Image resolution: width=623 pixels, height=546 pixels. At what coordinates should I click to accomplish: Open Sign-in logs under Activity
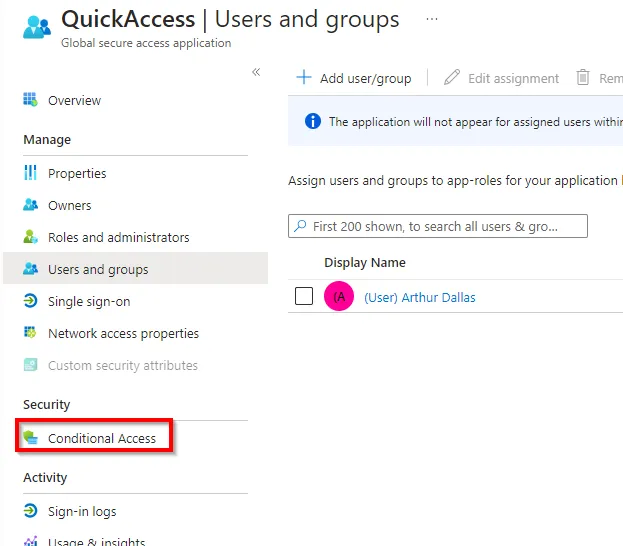[82, 511]
